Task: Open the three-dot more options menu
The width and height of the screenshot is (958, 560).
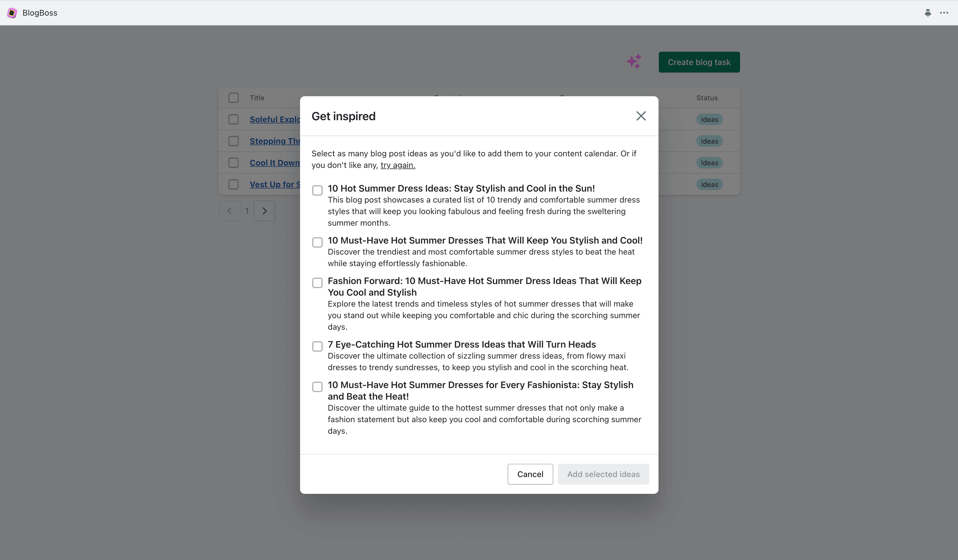Action: tap(944, 13)
